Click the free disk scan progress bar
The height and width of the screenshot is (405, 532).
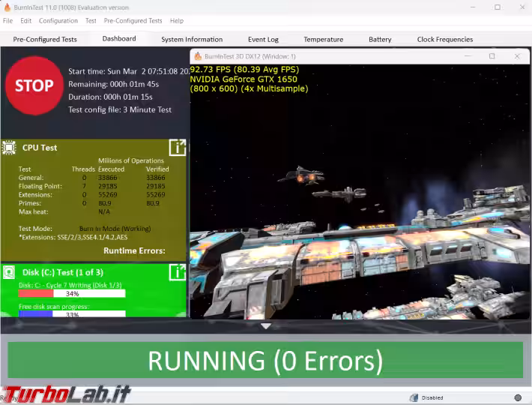tap(72, 314)
